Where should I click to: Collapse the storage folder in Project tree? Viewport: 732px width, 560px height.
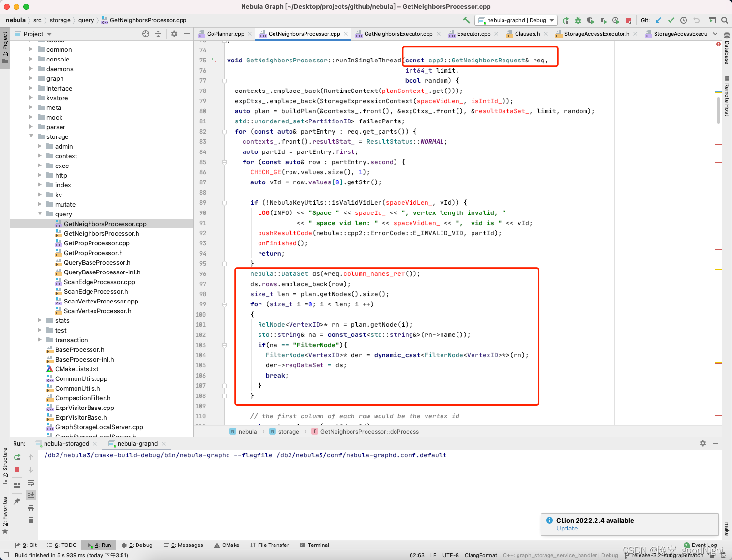31,136
